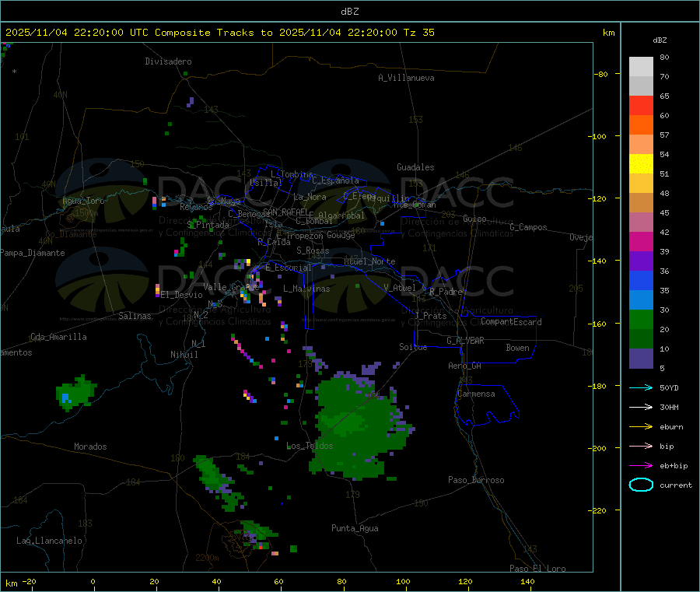Click the Morados map label
Screen dimensions: 700x592
(90, 447)
